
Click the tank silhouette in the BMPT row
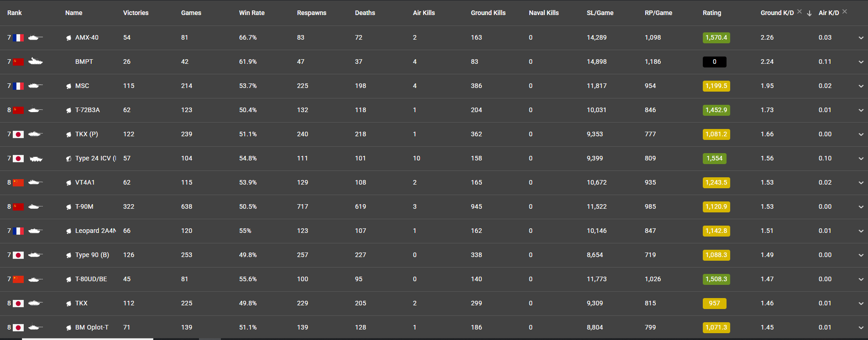(x=35, y=62)
